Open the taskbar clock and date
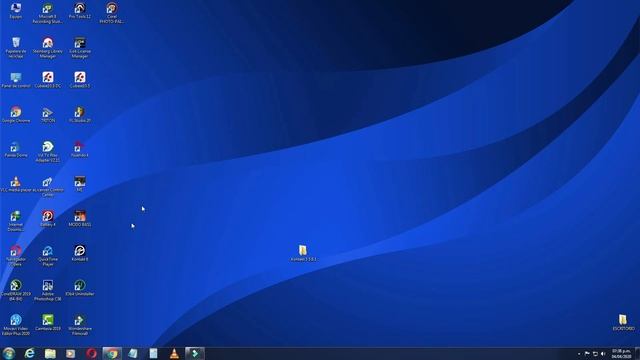 [x=621, y=354]
